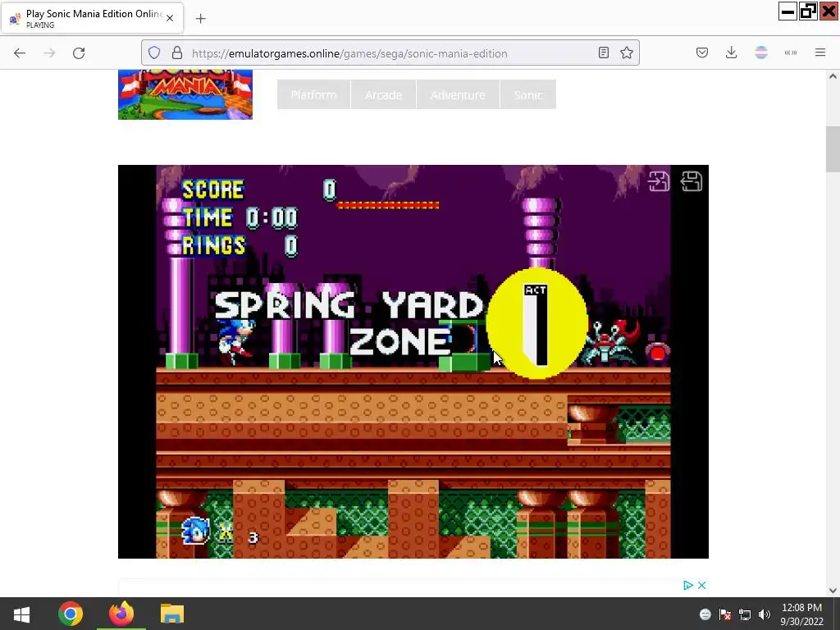
Task: Launch Chrome from the taskbar
Action: [x=71, y=614]
